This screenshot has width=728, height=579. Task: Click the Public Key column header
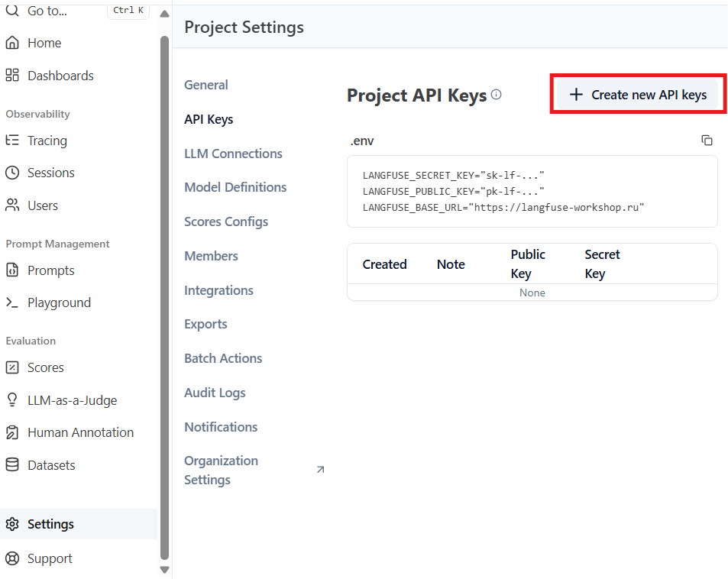[x=528, y=264]
